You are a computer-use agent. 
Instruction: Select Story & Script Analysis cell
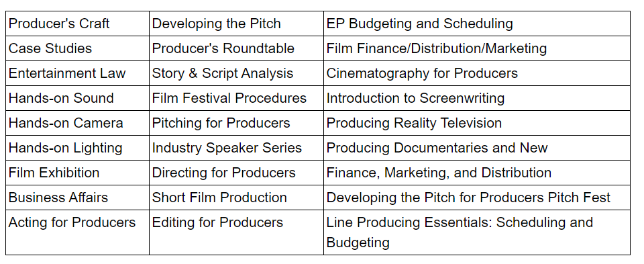(236, 73)
